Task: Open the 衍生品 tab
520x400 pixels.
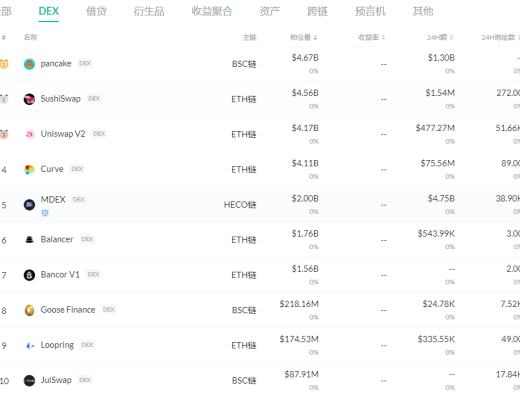Action: pos(149,11)
